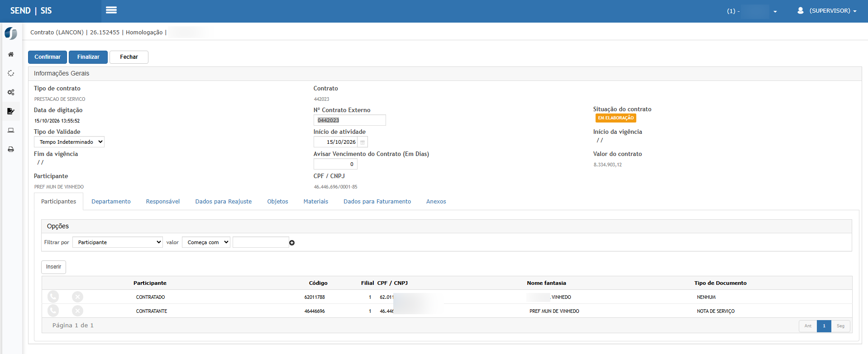
Task: Select the contract signing sidebar icon
Action: 11,111
